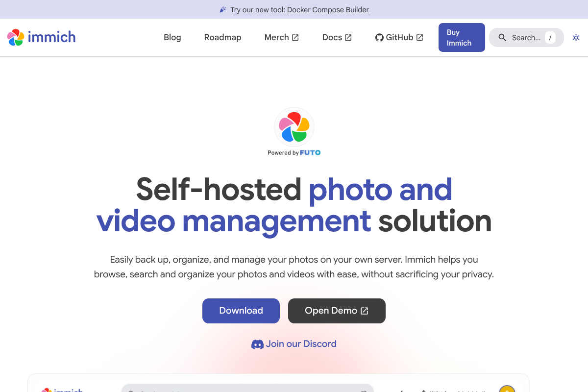Viewport: 588px width, 392px height.
Task: Open the Blog page
Action: [x=172, y=37]
